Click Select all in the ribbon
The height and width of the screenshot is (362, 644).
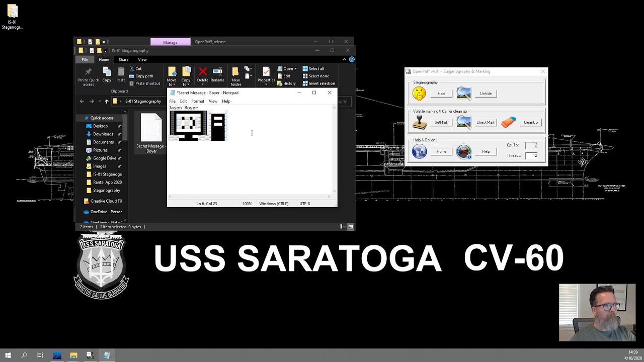pyautogui.click(x=313, y=69)
